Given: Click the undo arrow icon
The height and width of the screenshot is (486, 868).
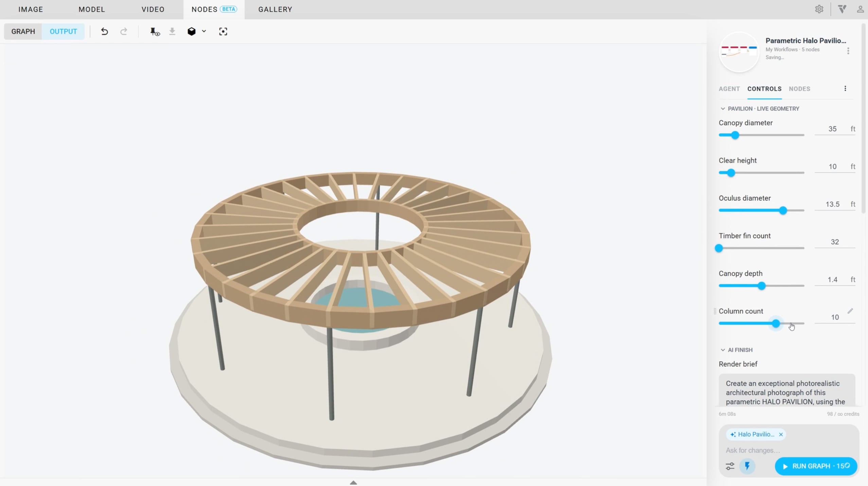Looking at the screenshot, I should point(104,32).
